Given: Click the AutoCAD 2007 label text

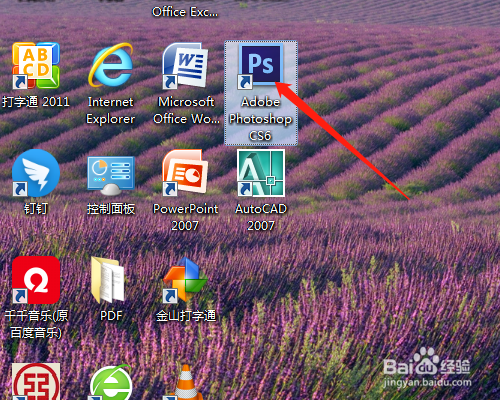Looking at the screenshot, I should pyautogui.click(x=261, y=217).
